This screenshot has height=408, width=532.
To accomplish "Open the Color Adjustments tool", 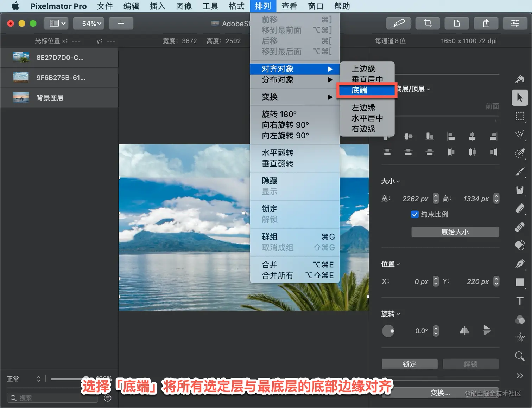I will (x=520, y=319).
